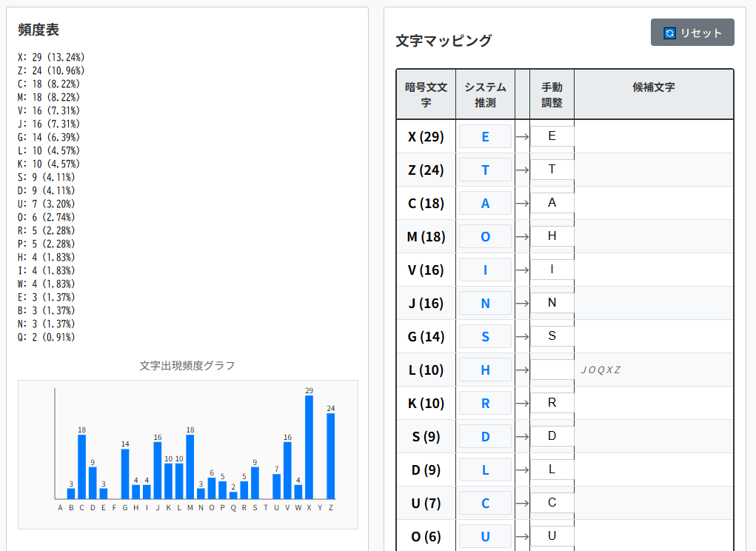
Task: Click the manual field with C for U (7)
Action: (x=552, y=503)
